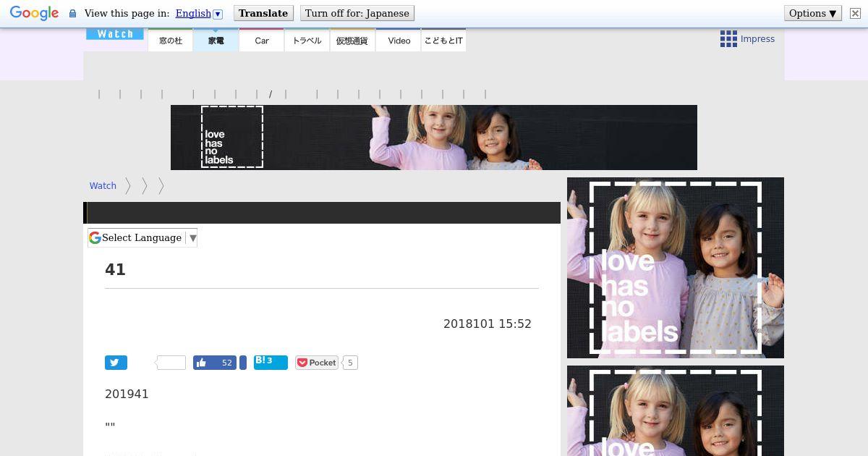Open the Select Language dropdown
Viewport: 868px width, 456px height.
tap(142, 238)
